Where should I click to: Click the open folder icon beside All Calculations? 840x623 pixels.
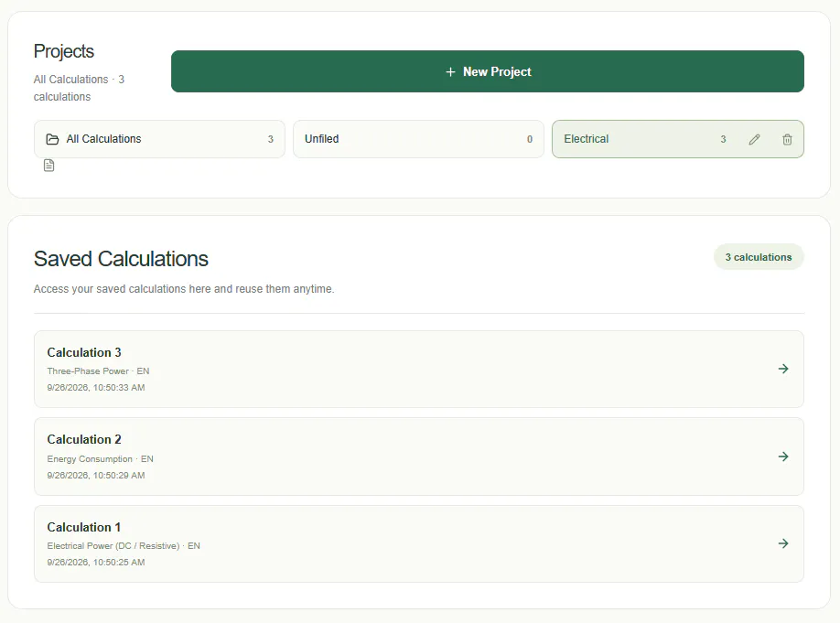[x=52, y=139]
